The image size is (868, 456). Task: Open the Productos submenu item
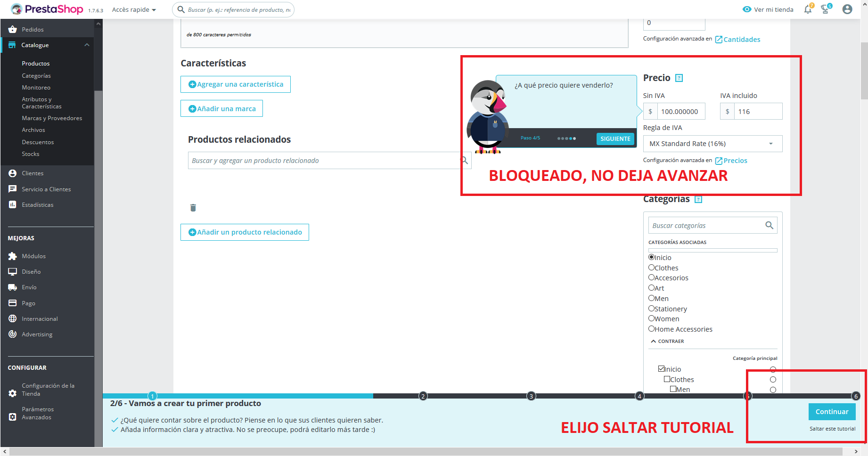pyautogui.click(x=36, y=64)
